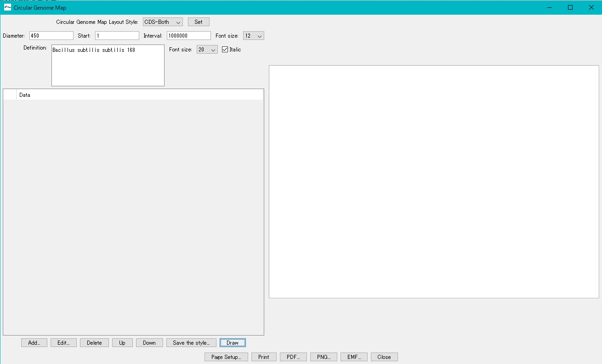
Task: Click the Data column header
Action: [140, 95]
